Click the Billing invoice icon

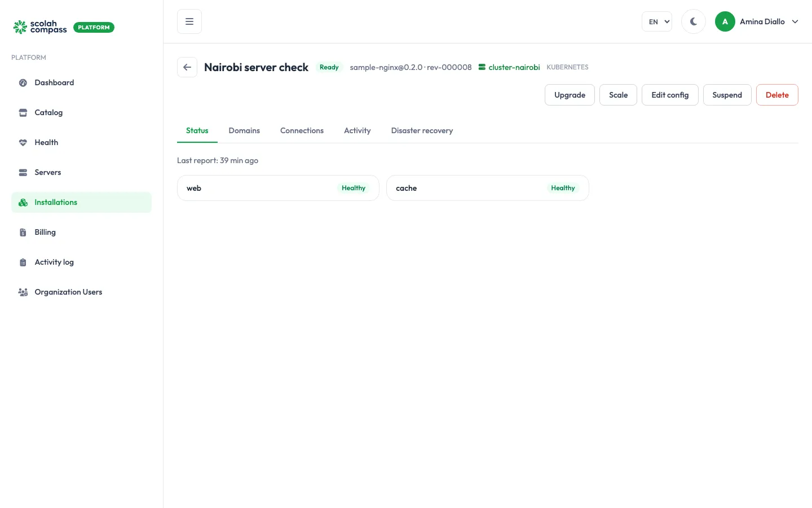(23, 233)
